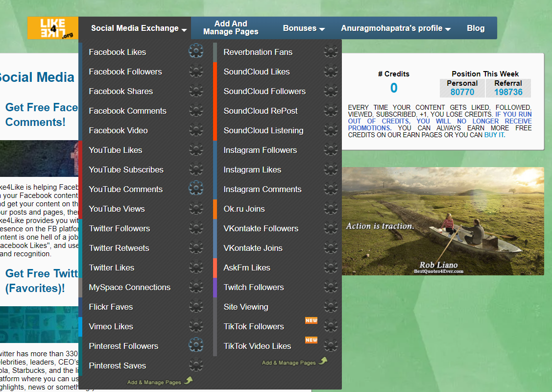
Task: Click the gear icon beside VKontakte Joins
Action: coord(331,248)
